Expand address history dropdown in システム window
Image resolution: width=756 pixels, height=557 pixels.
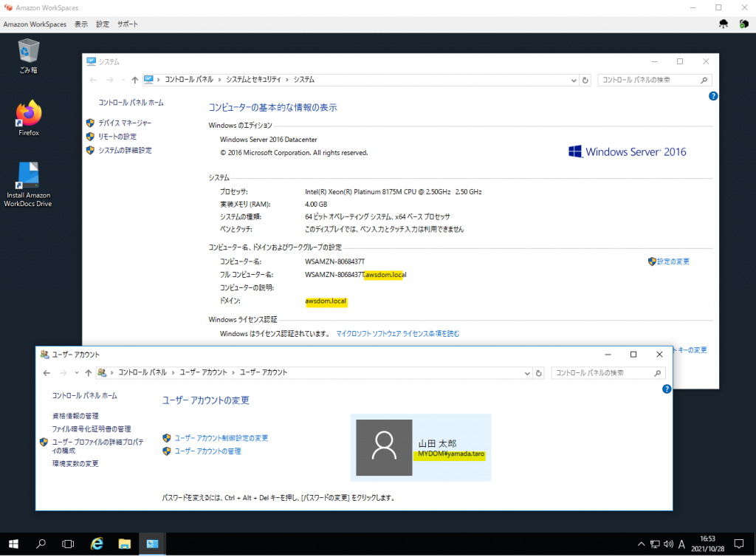[x=574, y=80]
